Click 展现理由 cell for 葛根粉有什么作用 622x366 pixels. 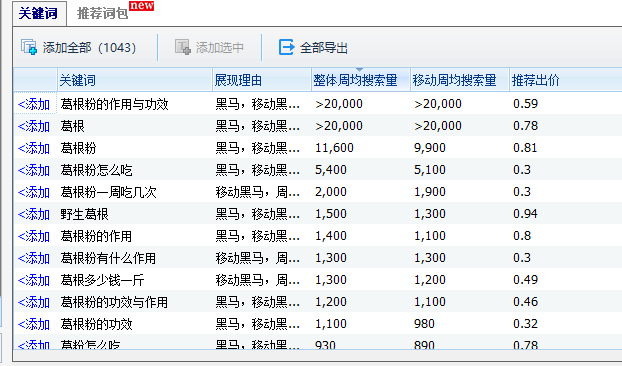pos(257,259)
